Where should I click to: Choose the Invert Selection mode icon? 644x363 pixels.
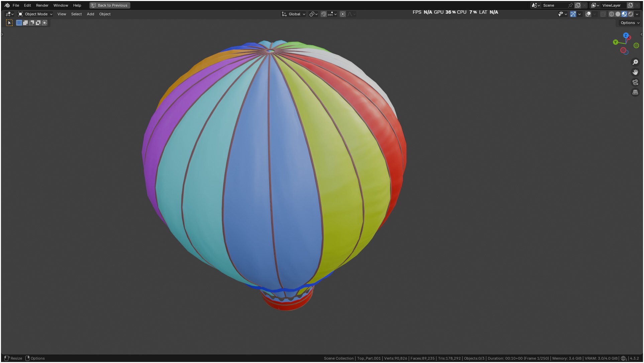[x=38, y=23]
